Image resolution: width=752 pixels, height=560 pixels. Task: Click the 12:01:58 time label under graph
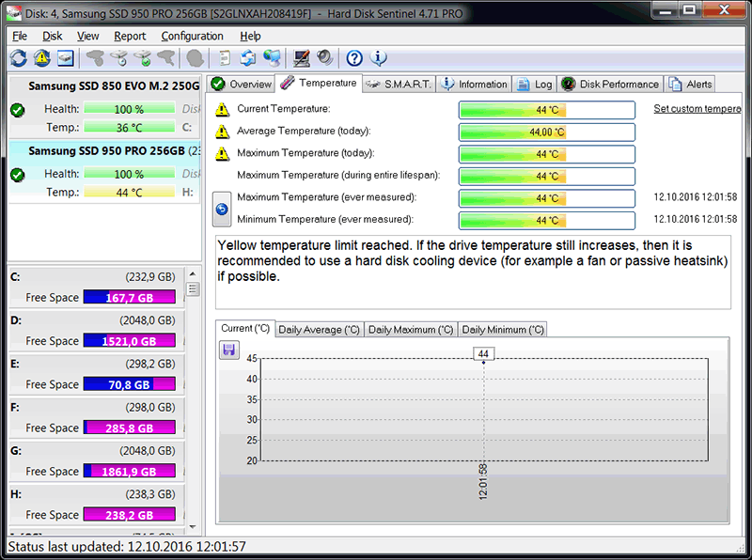point(483,481)
